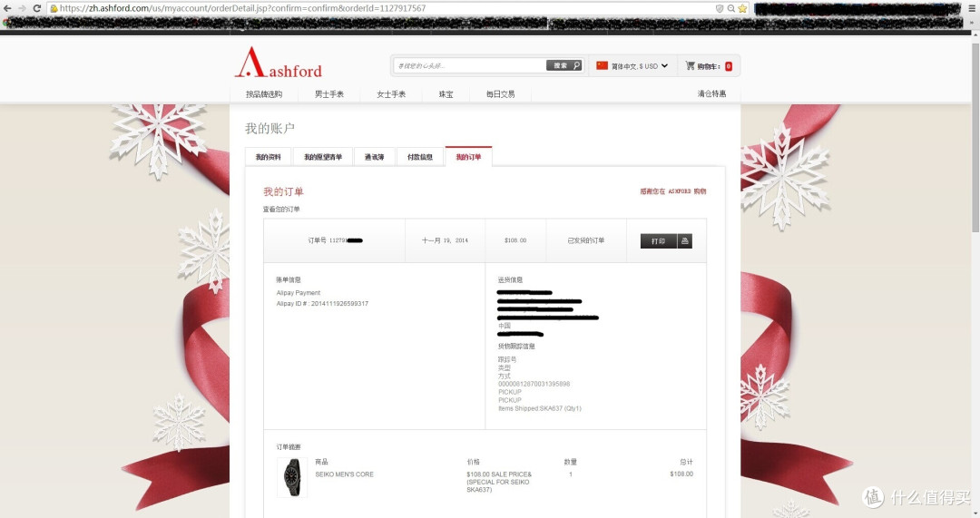Click the zoom magnifier icon in address bar
The image size is (980, 518).
pos(730,8)
